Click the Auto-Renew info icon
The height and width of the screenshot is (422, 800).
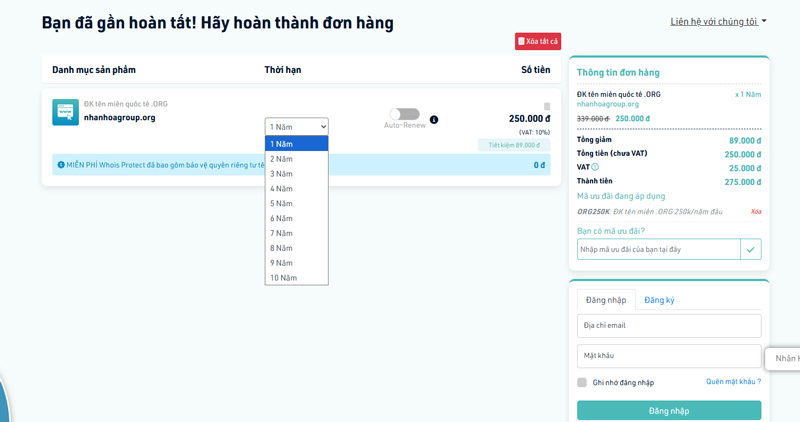434,120
